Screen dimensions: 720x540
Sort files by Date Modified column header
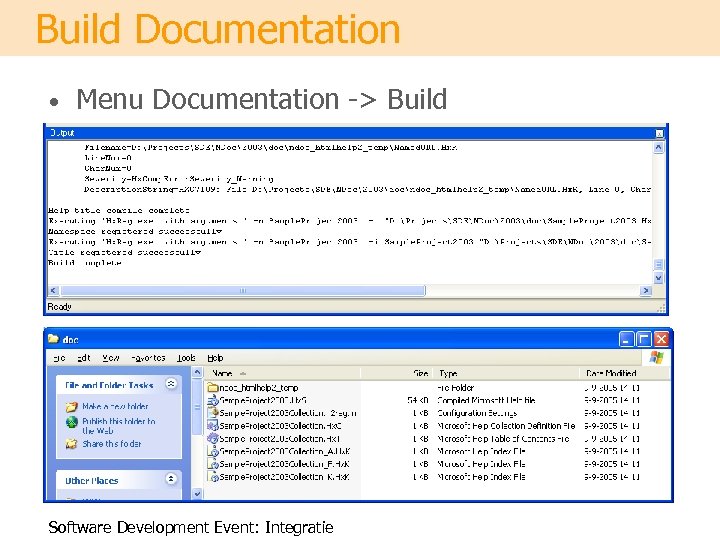pos(624,373)
